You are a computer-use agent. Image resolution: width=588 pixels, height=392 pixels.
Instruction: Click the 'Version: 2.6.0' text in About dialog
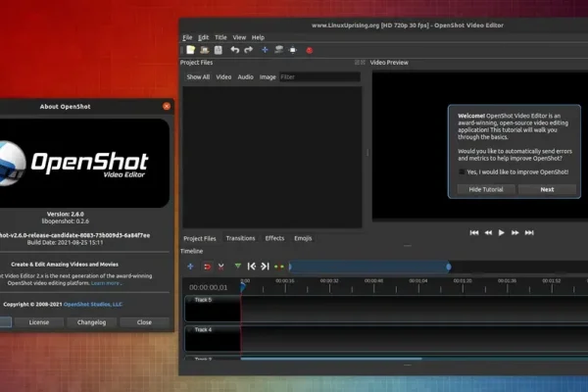66,214
